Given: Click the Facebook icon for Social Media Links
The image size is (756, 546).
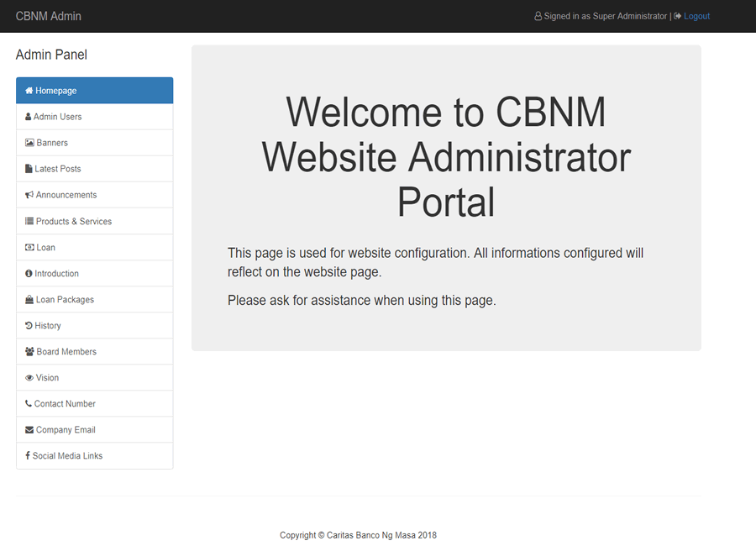Looking at the screenshot, I should coord(28,456).
